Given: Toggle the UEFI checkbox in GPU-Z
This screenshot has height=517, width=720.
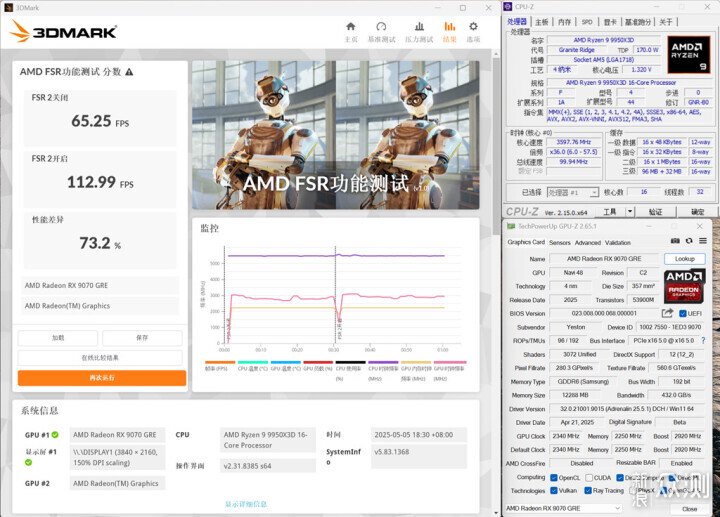Looking at the screenshot, I should click(683, 314).
